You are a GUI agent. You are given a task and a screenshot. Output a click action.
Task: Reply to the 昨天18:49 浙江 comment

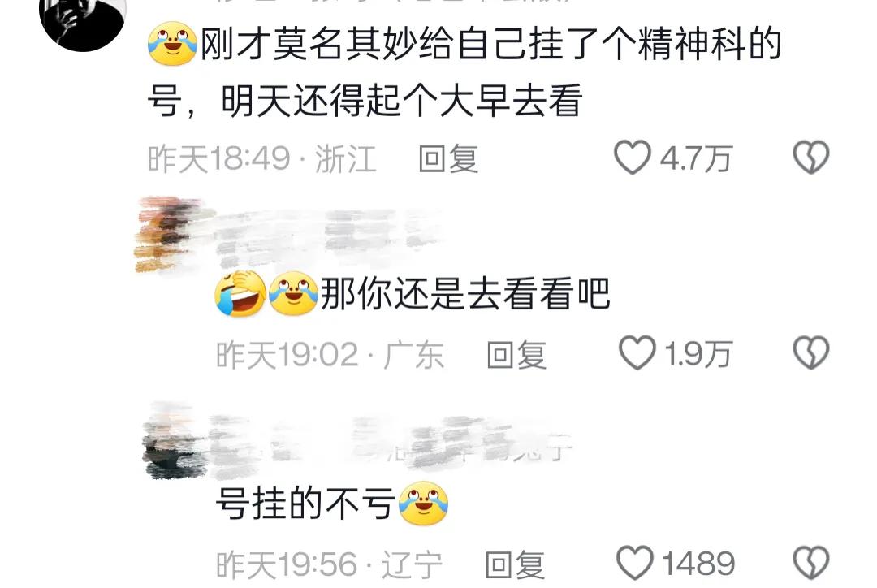[x=448, y=158]
